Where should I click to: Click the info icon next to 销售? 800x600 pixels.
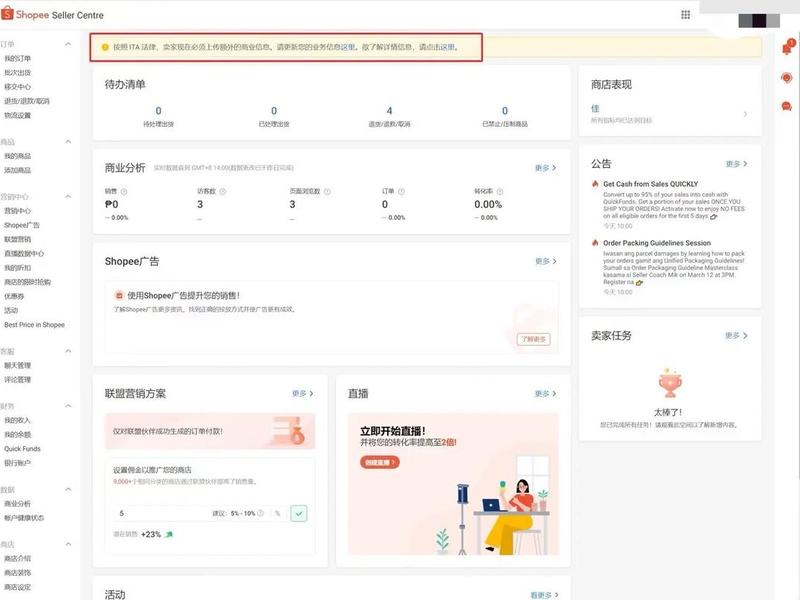click(x=124, y=191)
